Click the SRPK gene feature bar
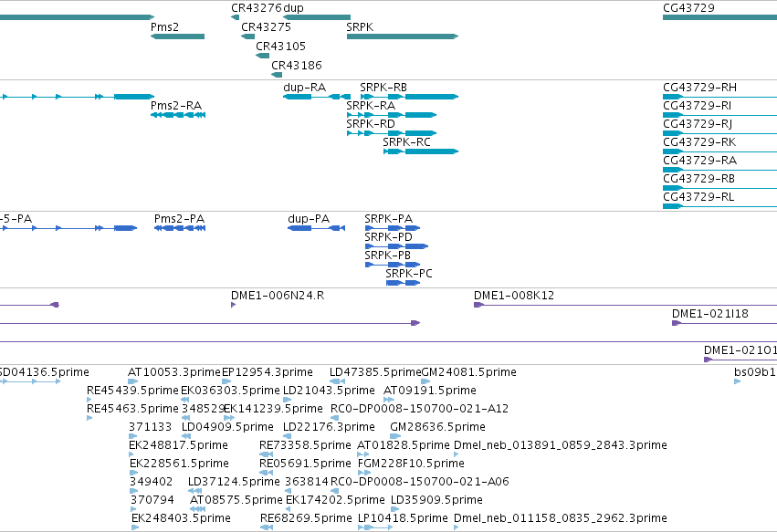 tap(403, 37)
